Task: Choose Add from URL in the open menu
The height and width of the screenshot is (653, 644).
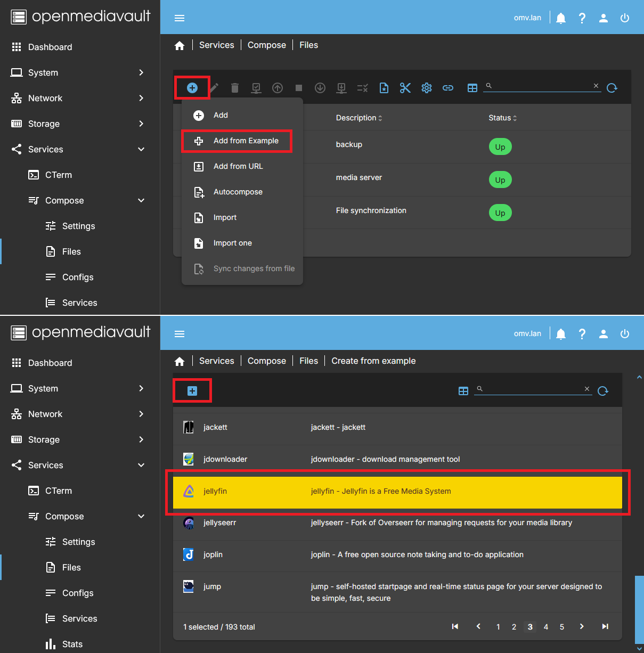Action: click(x=238, y=166)
